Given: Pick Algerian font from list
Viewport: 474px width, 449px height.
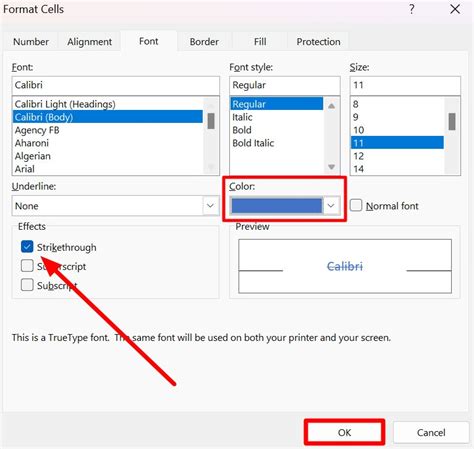Looking at the screenshot, I should [x=108, y=156].
